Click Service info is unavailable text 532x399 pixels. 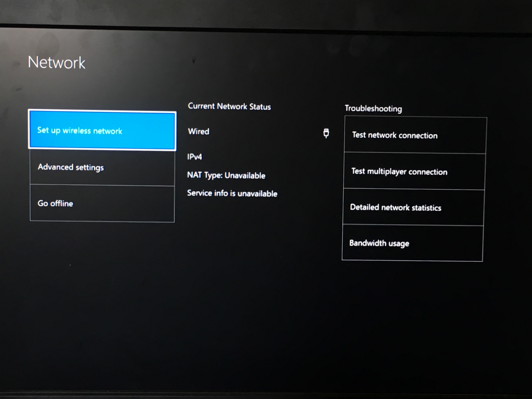(x=232, y=193)
